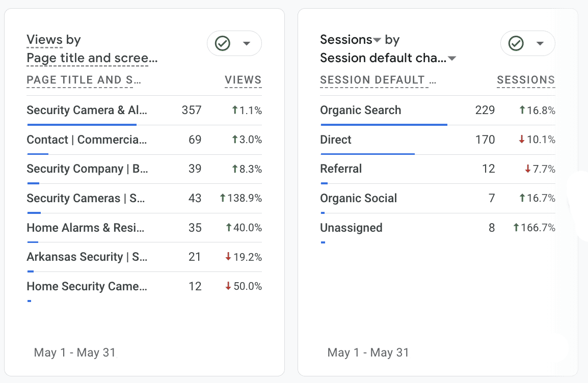Select the Security Camera & Al… row
Viewport: 588px width, 383px height.
coord(87,110)
